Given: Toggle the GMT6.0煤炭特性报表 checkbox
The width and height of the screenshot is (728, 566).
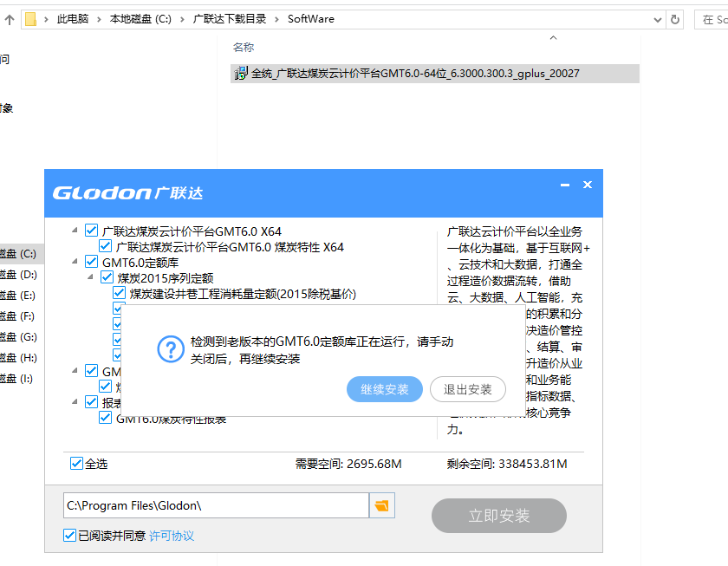Looking at the screenshot, I should (106, 418).
